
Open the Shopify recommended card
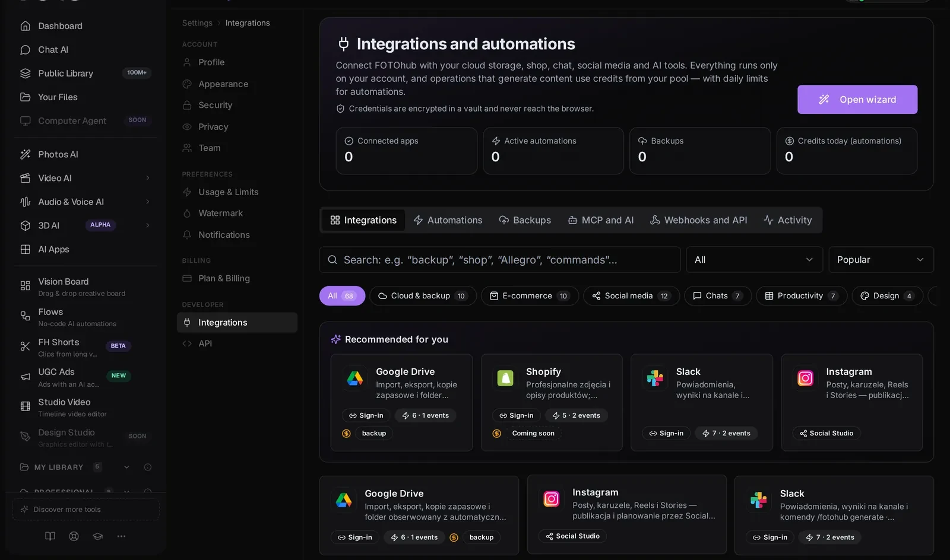click(x=552, y=403)
